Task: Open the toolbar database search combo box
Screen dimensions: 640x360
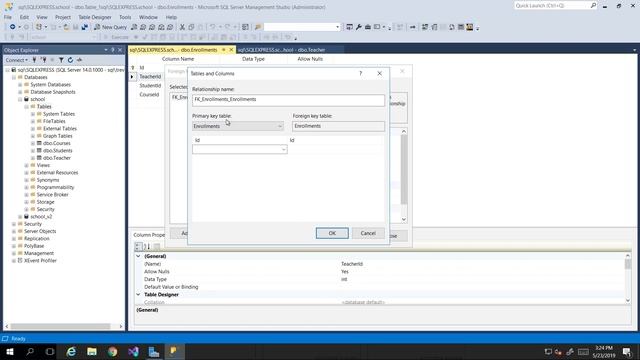Action: pos(302,27)
